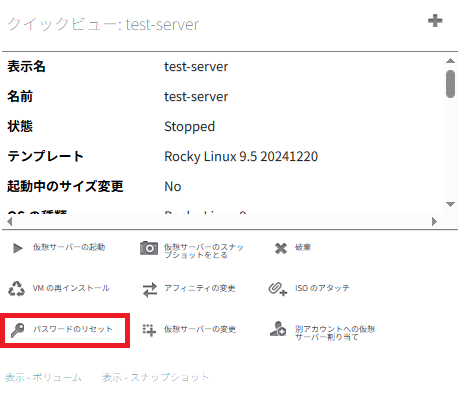Screen dimensions: 465x396
Task: Click the affinity change arrows icon
Action: point(150,290)
